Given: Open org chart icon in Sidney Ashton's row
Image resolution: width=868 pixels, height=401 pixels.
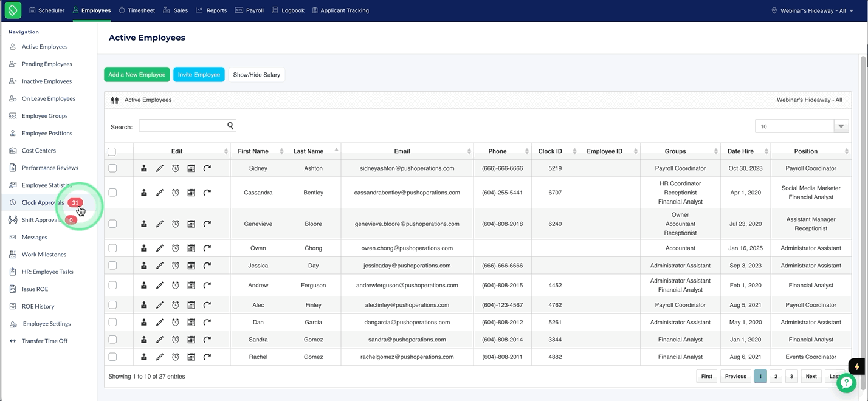Looking at the screenshot, I should (144, 168).
